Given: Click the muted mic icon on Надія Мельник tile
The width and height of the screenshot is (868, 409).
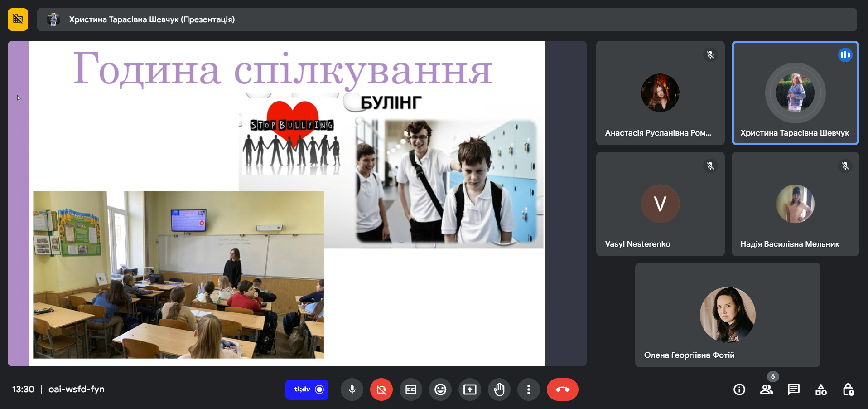Looking at the screenshot, I should tap(845, 166).
